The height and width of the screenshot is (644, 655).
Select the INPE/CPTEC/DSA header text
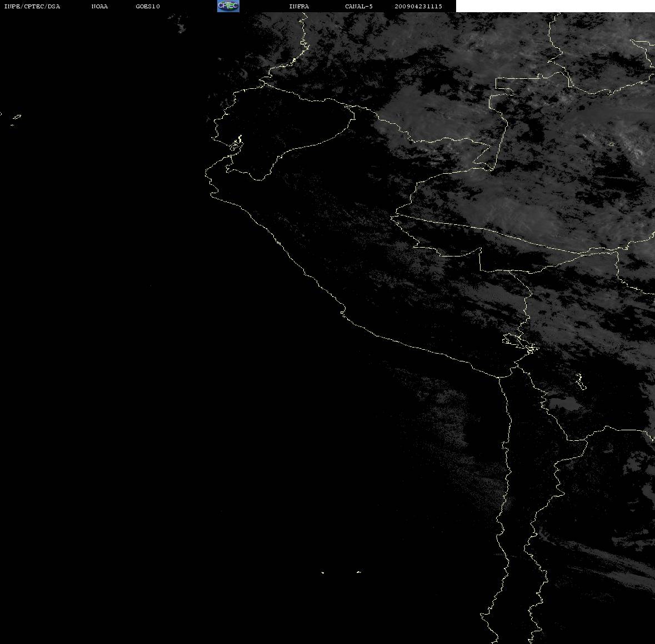[32, 6]
